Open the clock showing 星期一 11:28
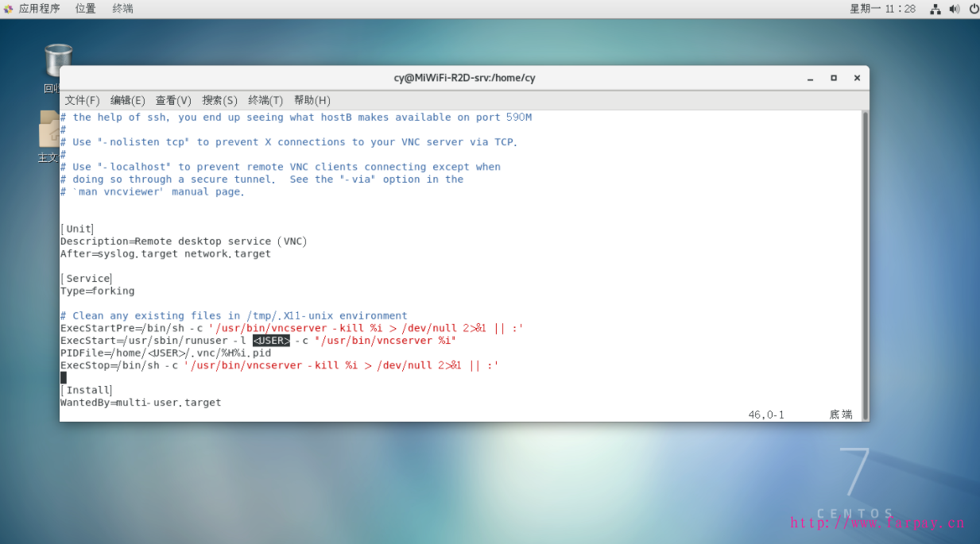 (882, 9)
